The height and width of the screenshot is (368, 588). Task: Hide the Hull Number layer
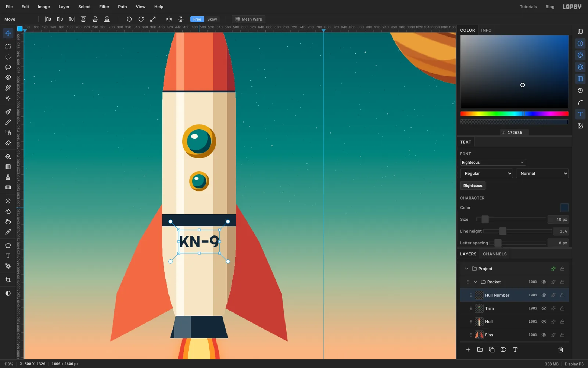pos(544,295)
